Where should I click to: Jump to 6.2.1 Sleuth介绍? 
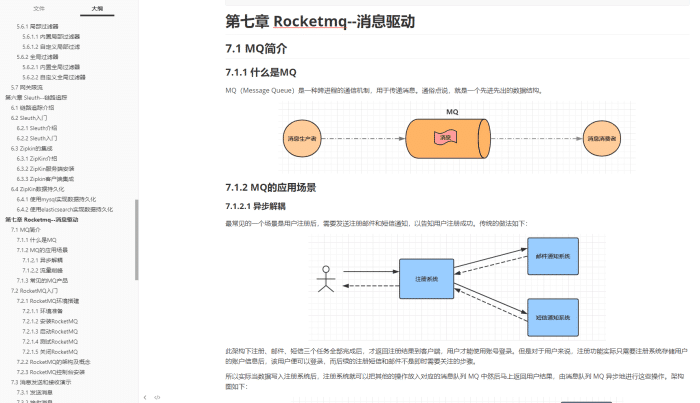point(37,128)
